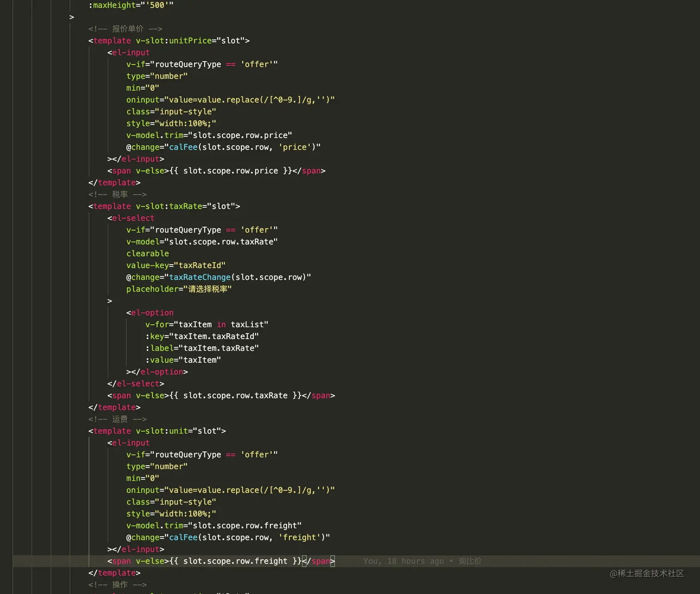Screen dimensions: 700x594
Task: Click the calFee 'freight' @change line
Action: 228,537
